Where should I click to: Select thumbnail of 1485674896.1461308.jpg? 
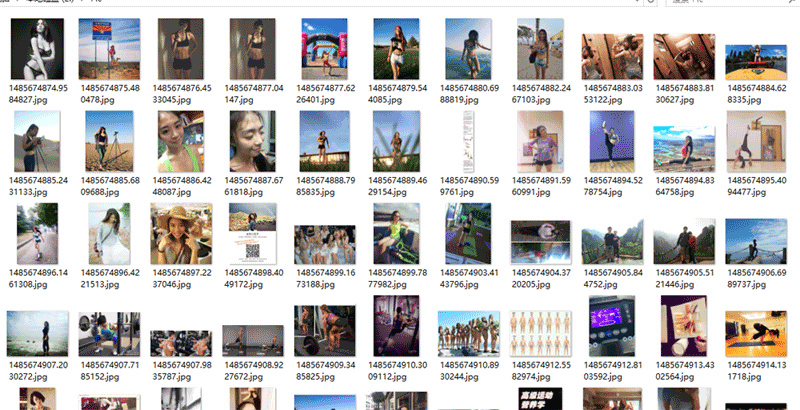coord(37,234)
